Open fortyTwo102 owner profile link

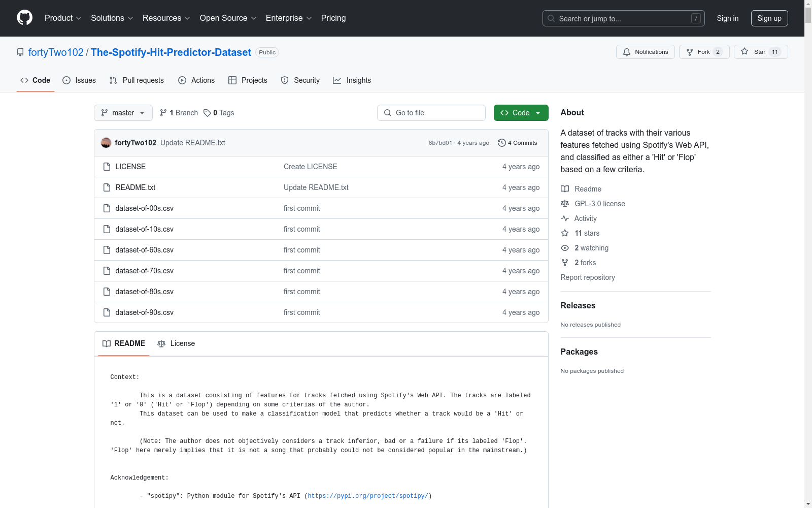click(56, 52)
